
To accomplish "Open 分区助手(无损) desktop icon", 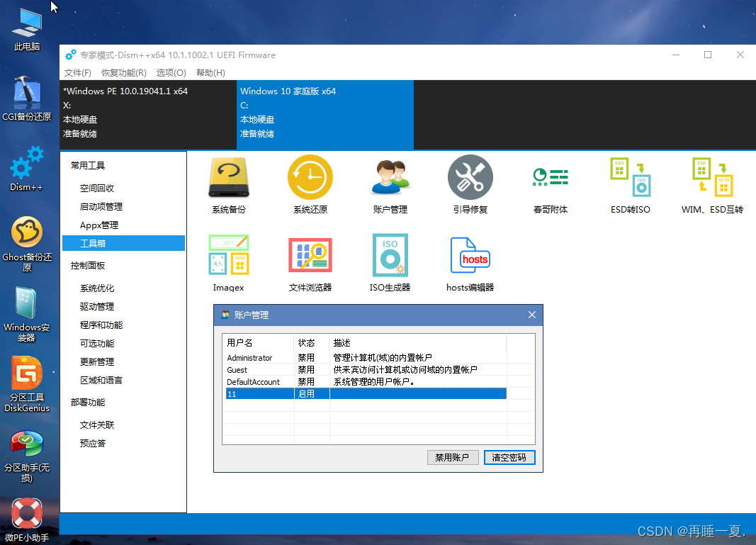I will click(27, 456).
